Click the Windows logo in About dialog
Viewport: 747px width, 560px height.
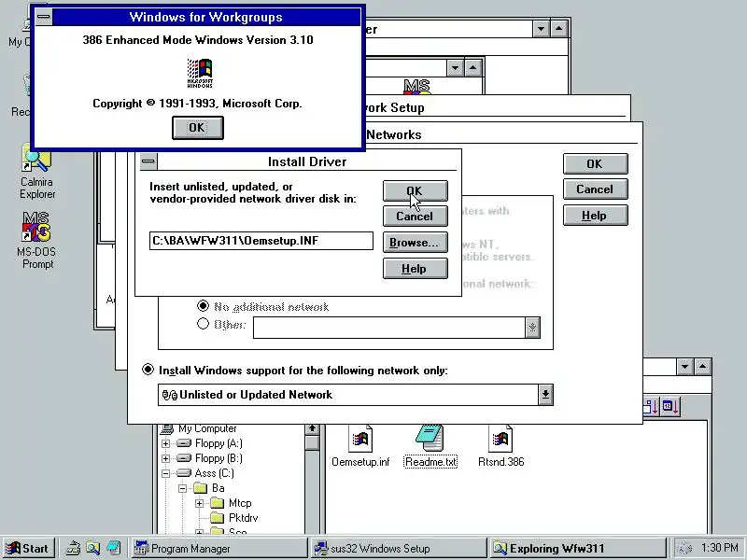pyautogui.click(x=200, y=73)
